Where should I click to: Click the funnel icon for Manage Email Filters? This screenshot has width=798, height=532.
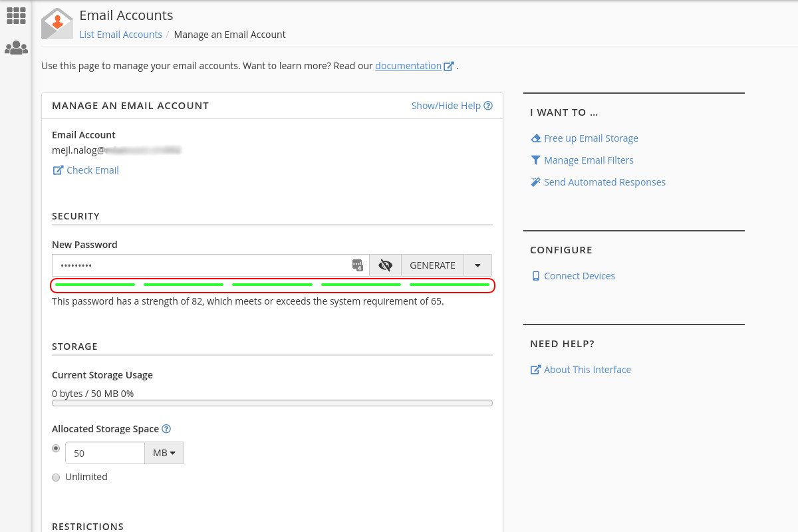(x=535, y=160)
